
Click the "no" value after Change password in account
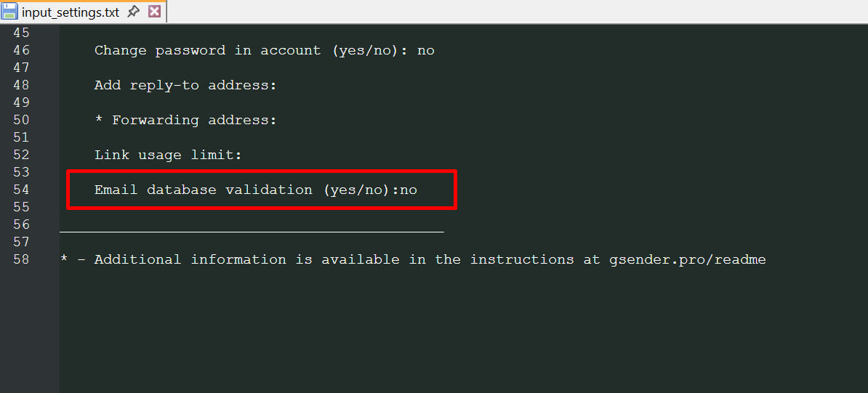click(x=426, y=50)
